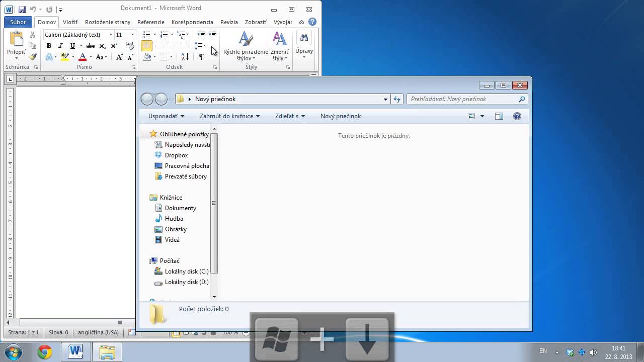The height and width of the screenshot is (362, 644).
Task: Open Pracovná plocha in favorites
Action: [x=182, y=166]
